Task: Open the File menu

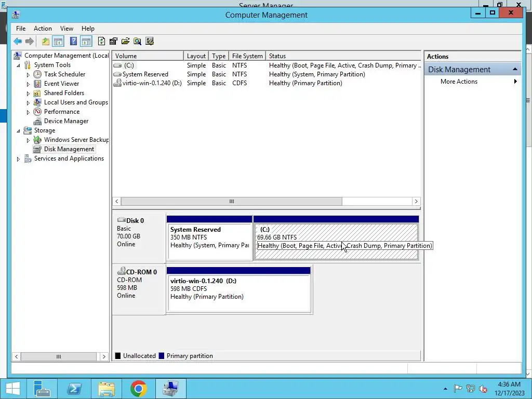Action: pyautogui.click(x=21, y=29)
